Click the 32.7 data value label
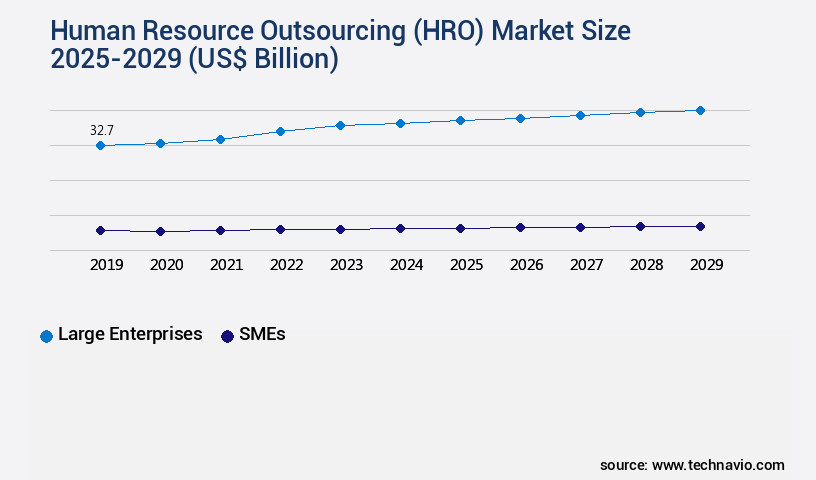Viewport: 816px width, 480px height. tap(102, 131)
